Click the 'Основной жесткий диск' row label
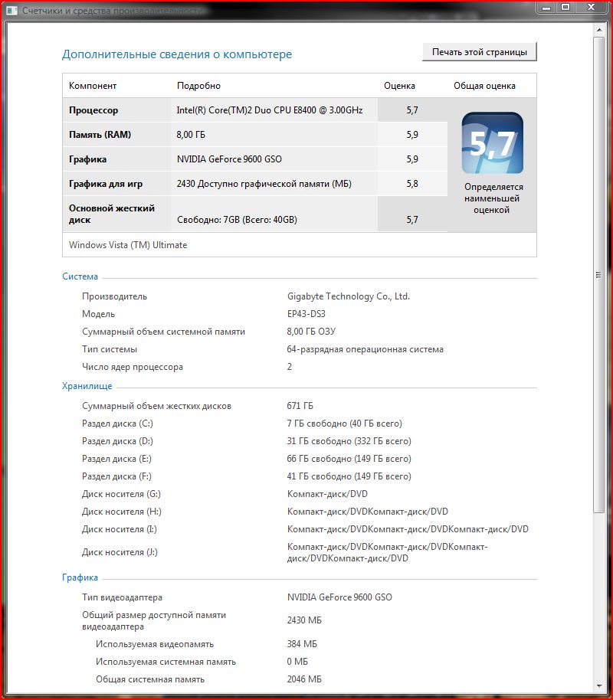 point(112,214)
